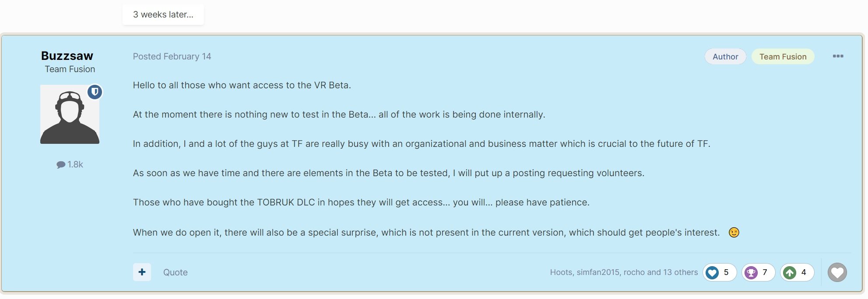Click the moderator shield badge on avatar
The image size is (868, 299).
[95, 92]
